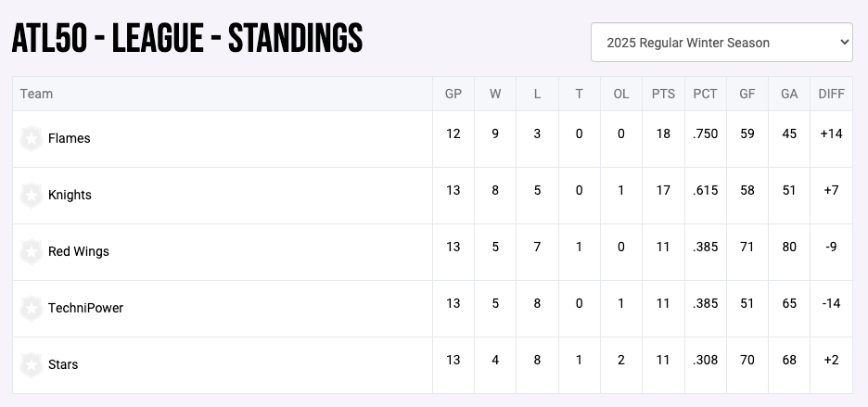
Task: Click the Flames team logo icon
Action: [x=32, y=139]
